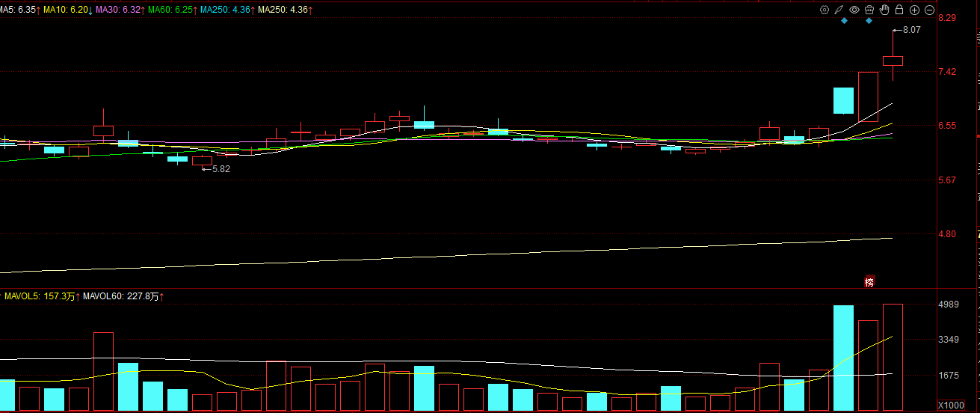The height and width of the screenshot is (413, 980).
Task: Toggle the chart lock icon
Action: pyautogui.click(x=899, y=10)
